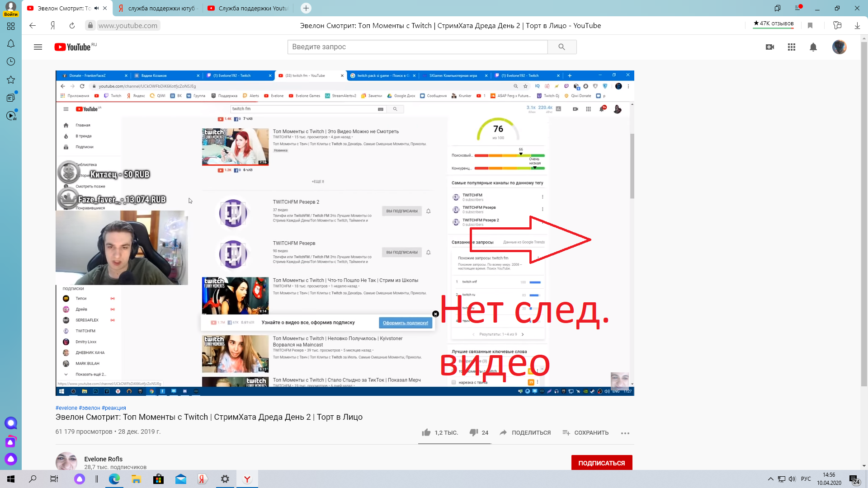Open YouTube notifications bell
868x488 pixels.
tap(813, 47)
